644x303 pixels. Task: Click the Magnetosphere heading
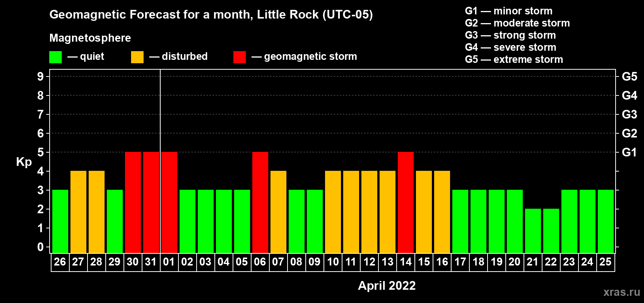(90, 38)
